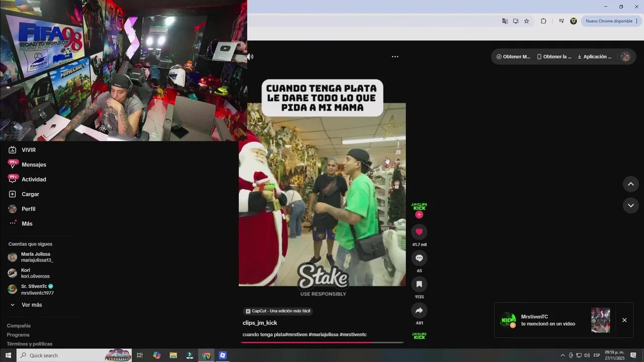Screen dimensions: 644x362
Task: Open Sr. StivenTc account entry
Action: (31, 289)
